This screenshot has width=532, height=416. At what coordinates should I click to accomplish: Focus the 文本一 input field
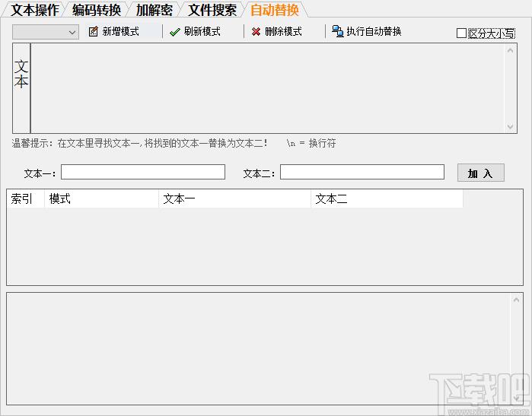(x=143, y=172)
